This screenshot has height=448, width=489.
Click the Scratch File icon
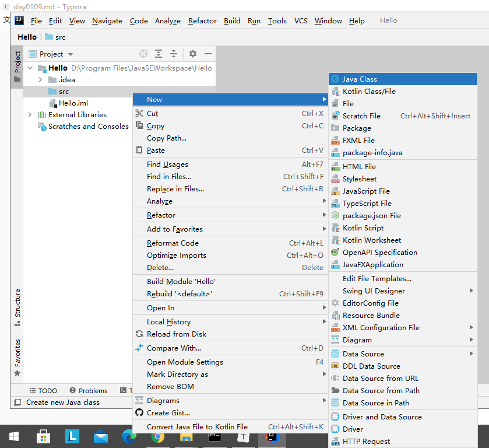tap(335, 116)
